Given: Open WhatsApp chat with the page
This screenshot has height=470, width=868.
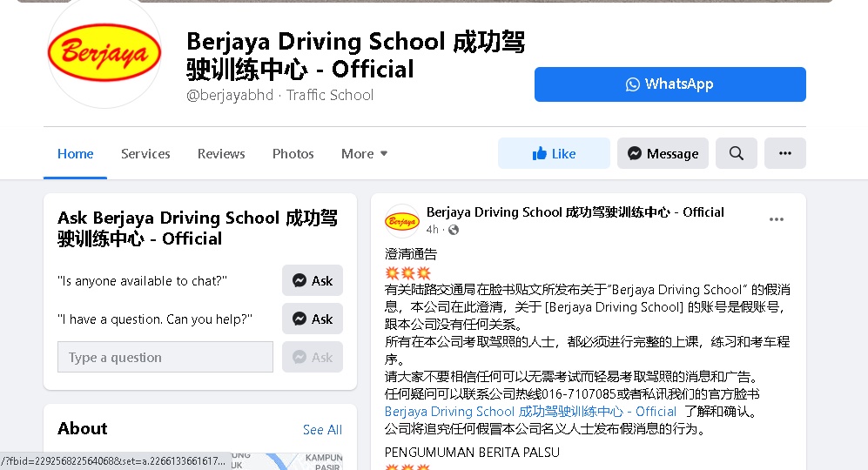Looking at the screenshot, I should (670, 84).
